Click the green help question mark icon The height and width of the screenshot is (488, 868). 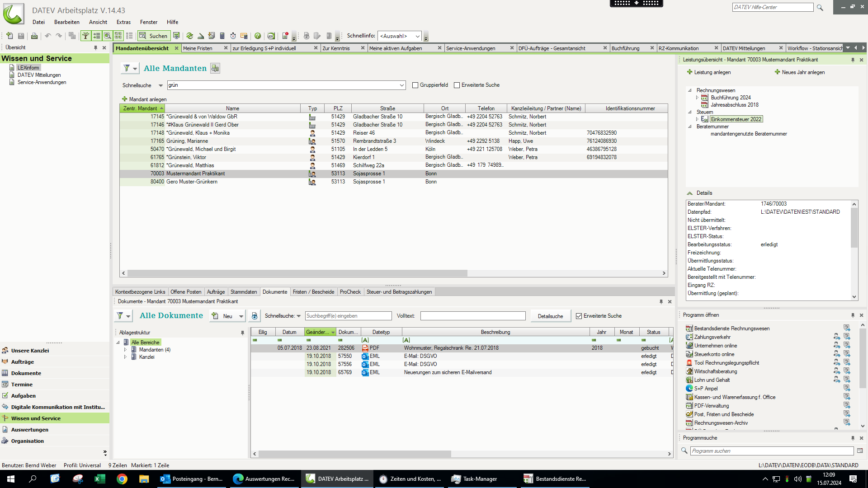click(x=258, y=36)
